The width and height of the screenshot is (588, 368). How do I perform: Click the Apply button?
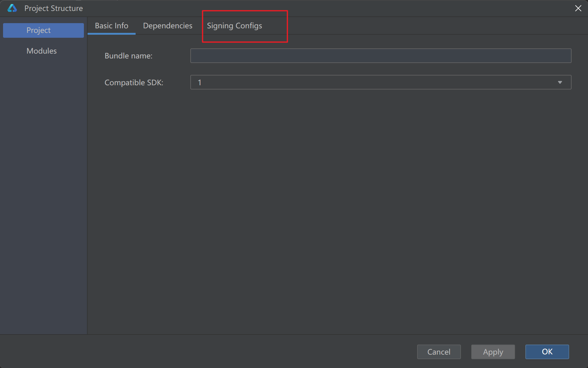point(493,352)
